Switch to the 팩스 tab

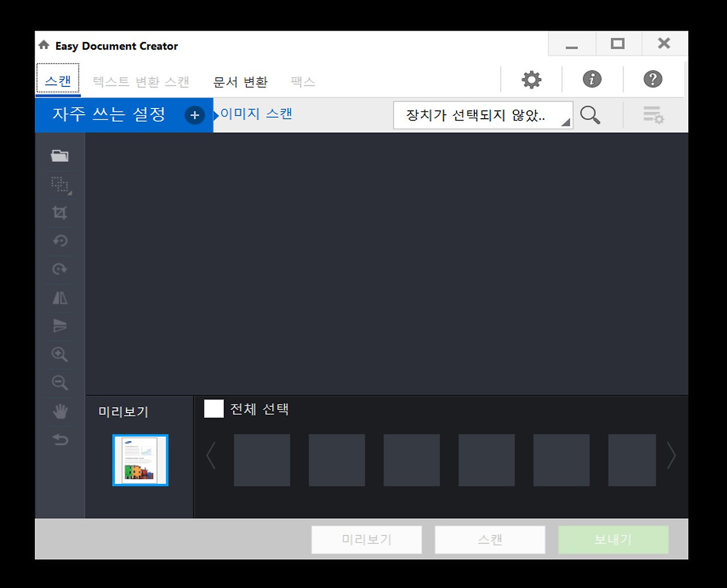tap(302, 82)
